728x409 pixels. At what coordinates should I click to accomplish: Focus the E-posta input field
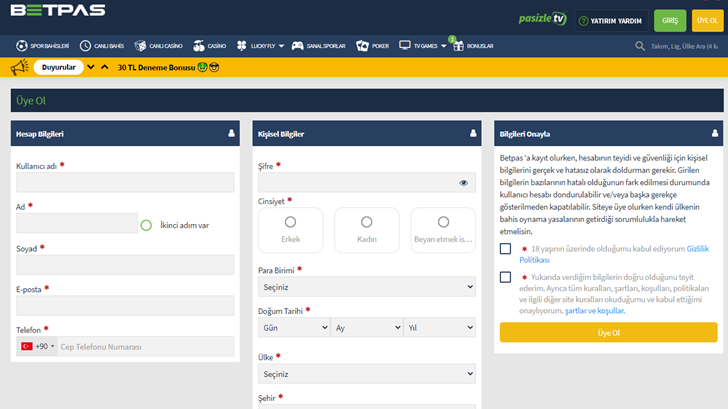pyautogui.click(x=125, y=305)
